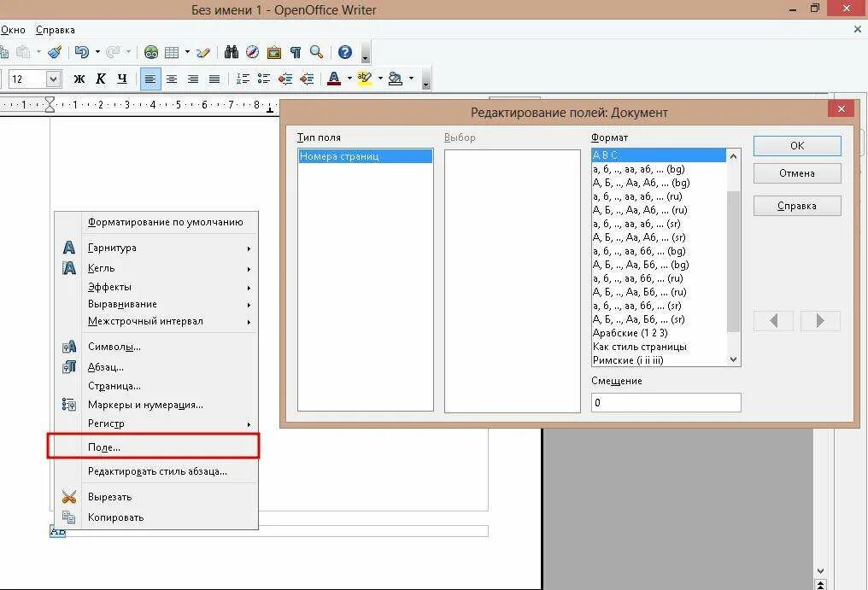Open the font size dropdown
This screenshot has width=868, height=590.
[53, 79]
